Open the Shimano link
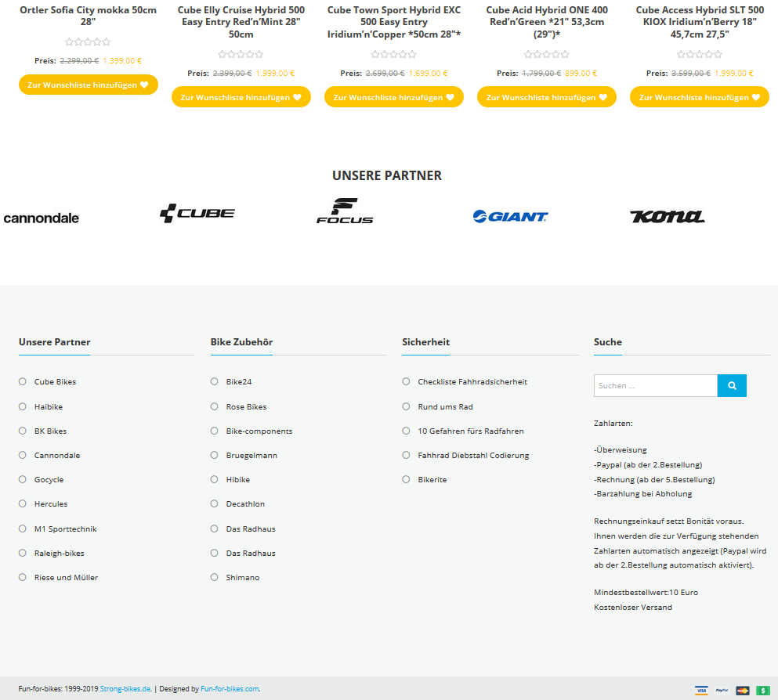This screenshot has height=700, width=778. point(243,578)
